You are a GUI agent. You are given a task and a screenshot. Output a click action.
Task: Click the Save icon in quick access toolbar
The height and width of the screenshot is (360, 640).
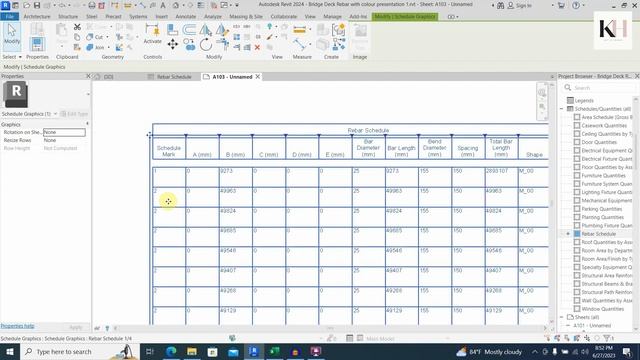(x=37, y=5)
